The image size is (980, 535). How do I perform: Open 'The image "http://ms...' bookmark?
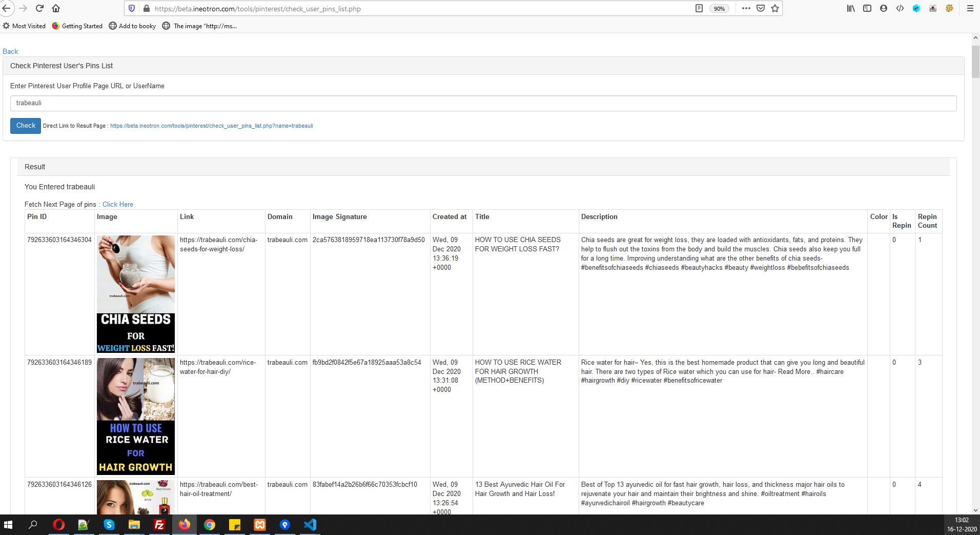199,26
